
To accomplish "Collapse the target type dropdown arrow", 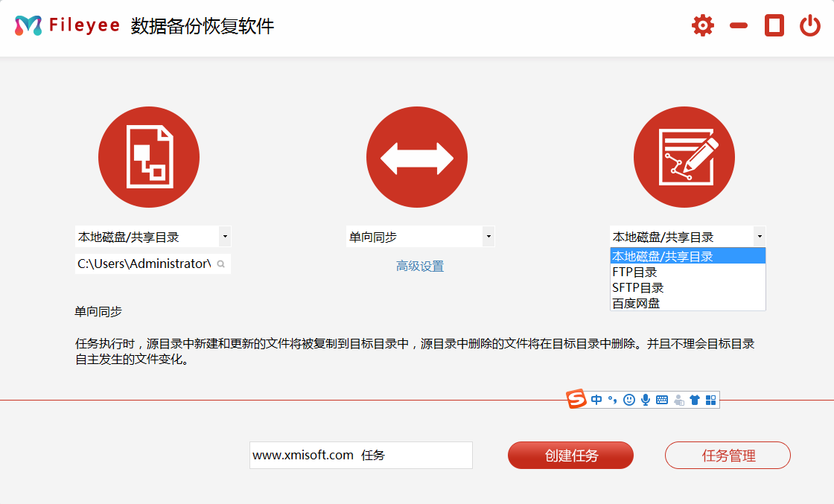I will 759,237.
